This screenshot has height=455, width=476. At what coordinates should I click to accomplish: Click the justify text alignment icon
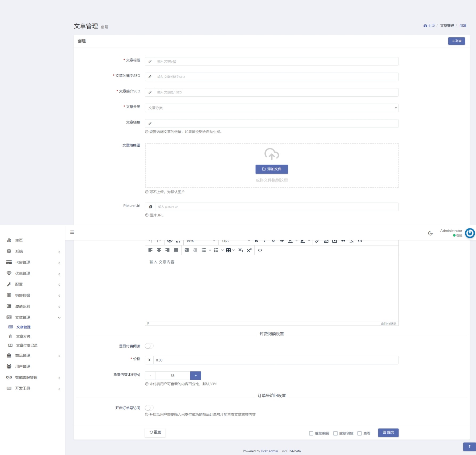click(176, 250)
